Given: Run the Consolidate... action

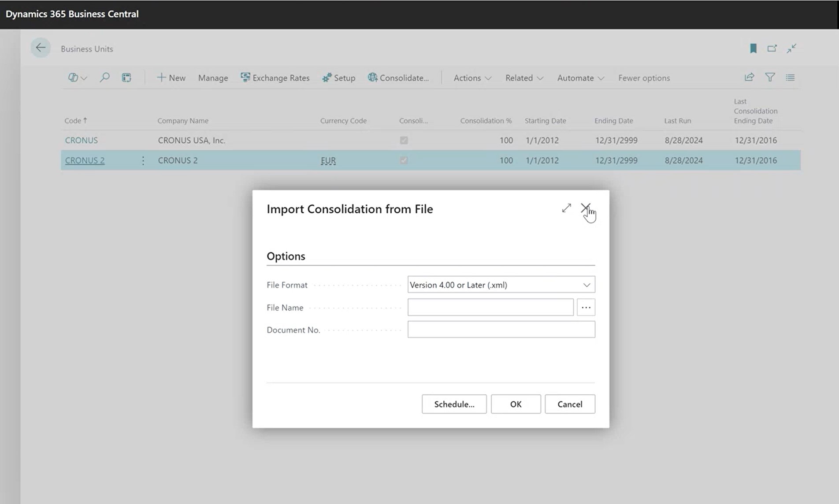Looking at the screenshot, I should 398,78.
